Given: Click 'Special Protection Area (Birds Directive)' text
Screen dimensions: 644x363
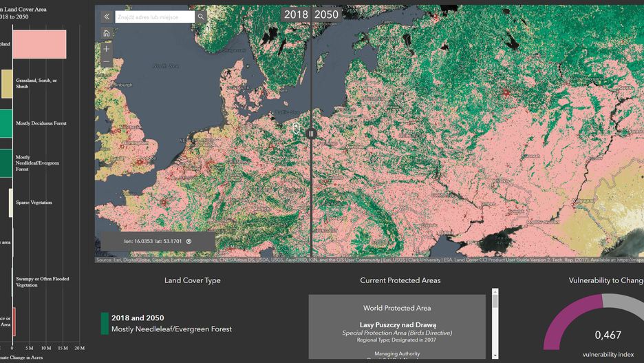Looking at the screenshot, I should 397,333.
